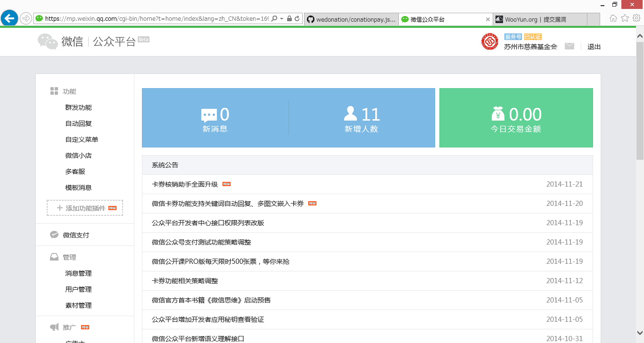
Task: Open browser Favorites star icon
Action: tap(625, 18)
